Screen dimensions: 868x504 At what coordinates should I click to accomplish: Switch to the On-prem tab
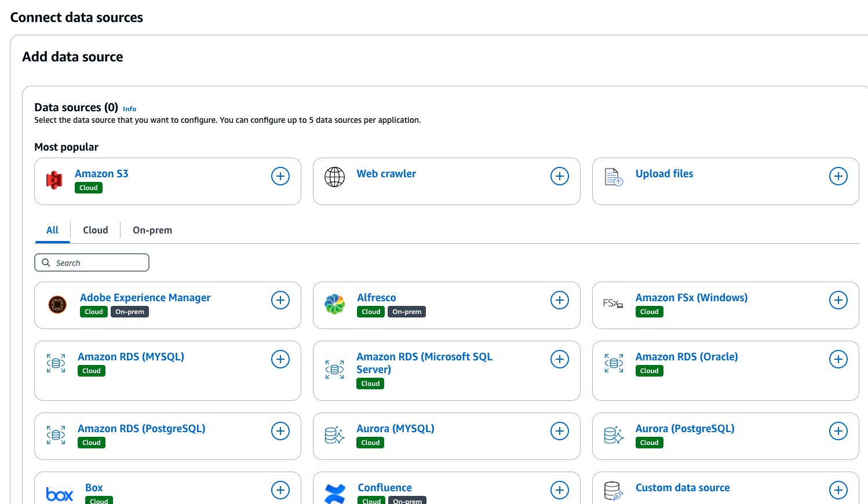point(152,230)
